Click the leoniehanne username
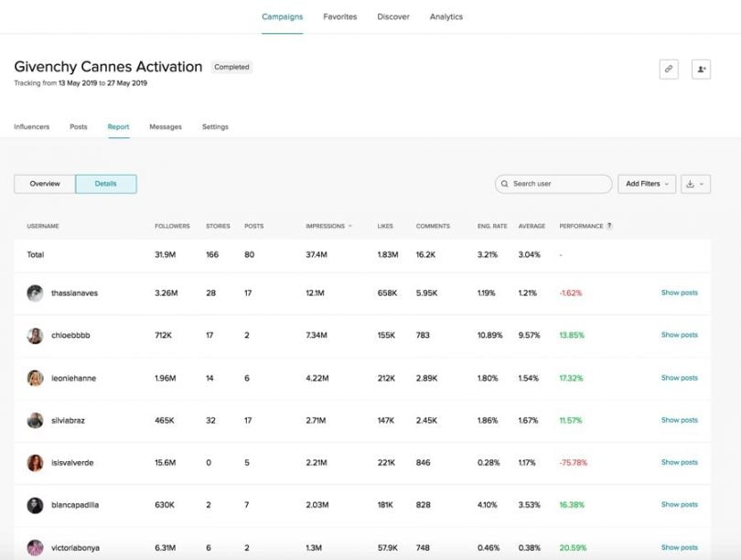The image size is (741, 560). [x=74, y=378]
